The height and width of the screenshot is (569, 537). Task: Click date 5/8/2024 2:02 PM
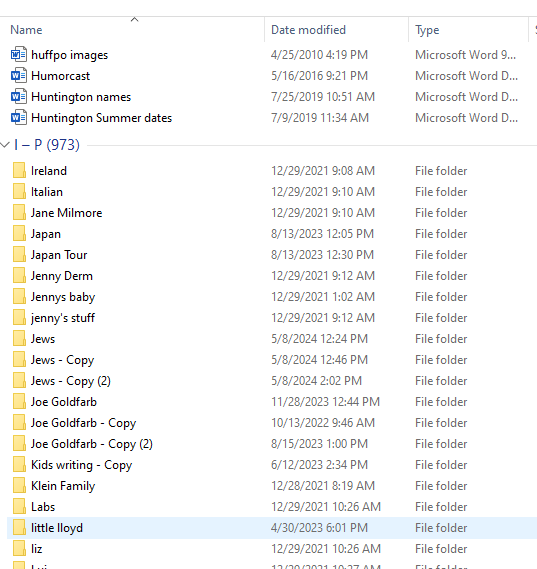coord(316,381)
